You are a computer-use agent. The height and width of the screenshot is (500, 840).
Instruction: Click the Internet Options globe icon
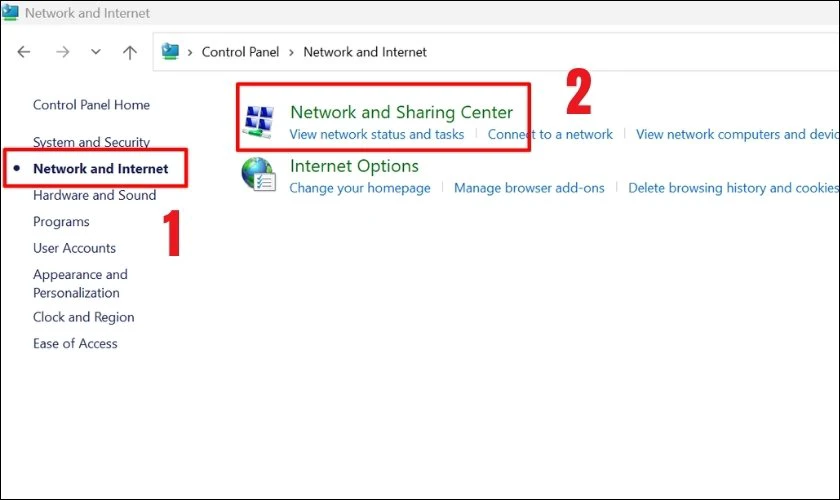[x=258, y=175]
